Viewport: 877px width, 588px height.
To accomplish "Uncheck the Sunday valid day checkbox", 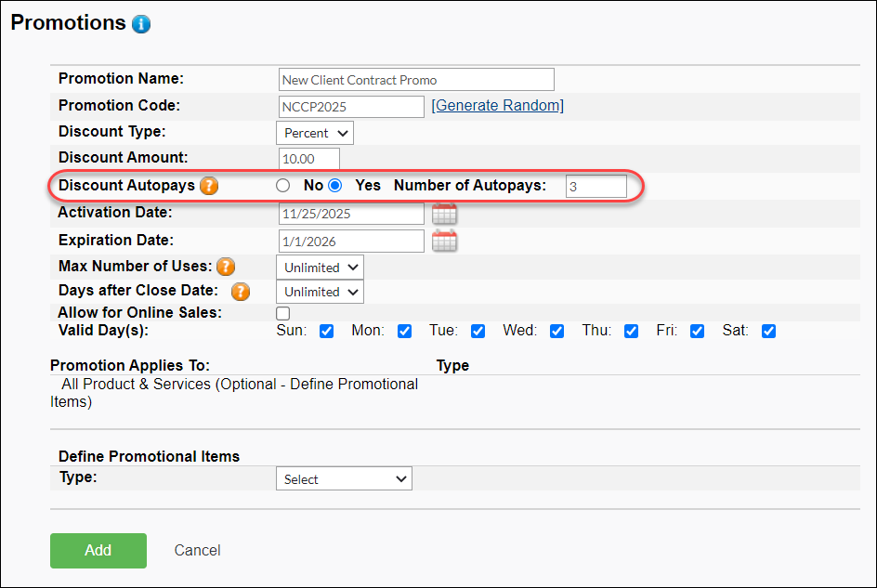I will coord(326,332).
